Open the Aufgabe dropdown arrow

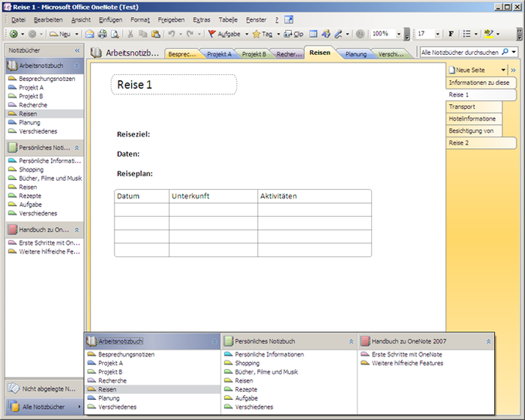tap(247, 34)
